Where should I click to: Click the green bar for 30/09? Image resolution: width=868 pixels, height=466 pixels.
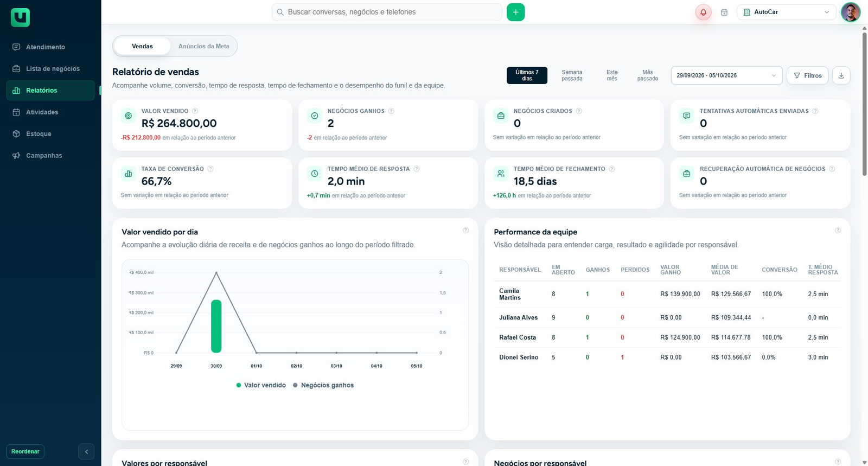coord(216,326)
